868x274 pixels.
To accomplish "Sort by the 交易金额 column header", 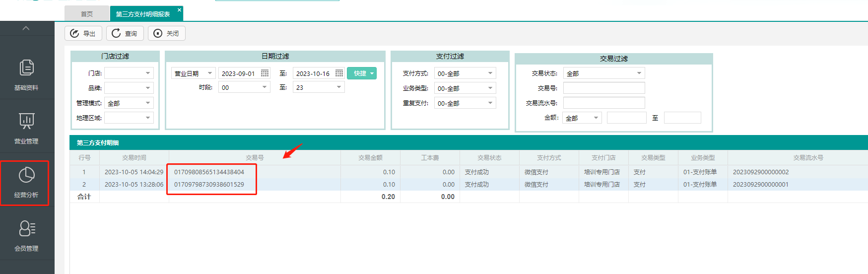I will [370, 157].
